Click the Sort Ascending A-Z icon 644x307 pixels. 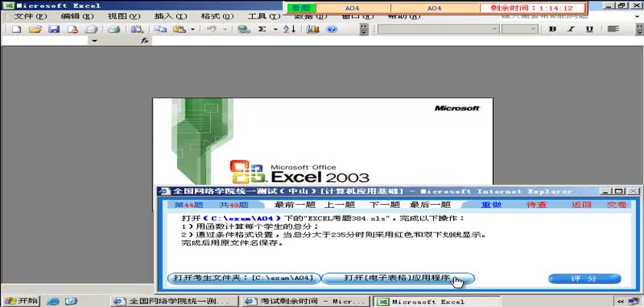(290, 29)
